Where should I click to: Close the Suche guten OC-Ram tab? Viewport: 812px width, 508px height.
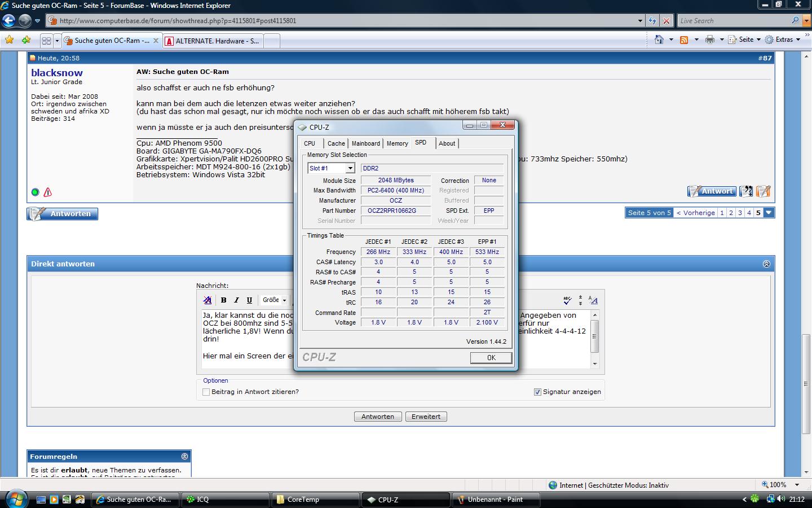click(156, 41)
